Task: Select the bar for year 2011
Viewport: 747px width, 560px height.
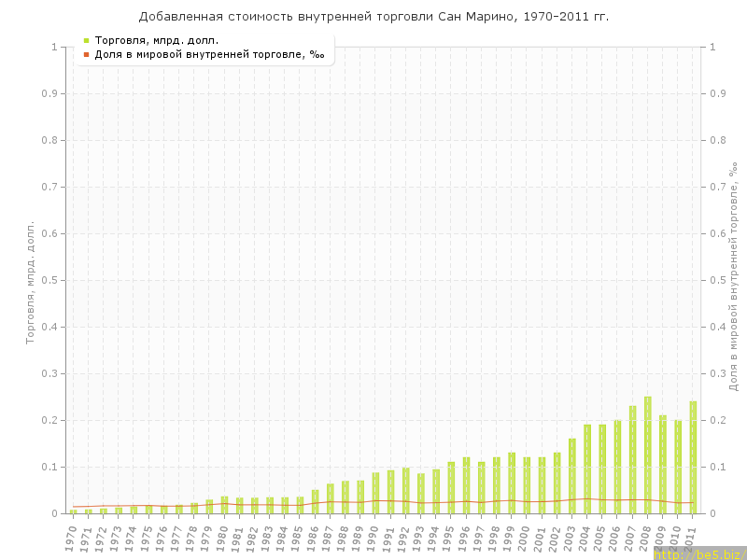Action: 693,457
